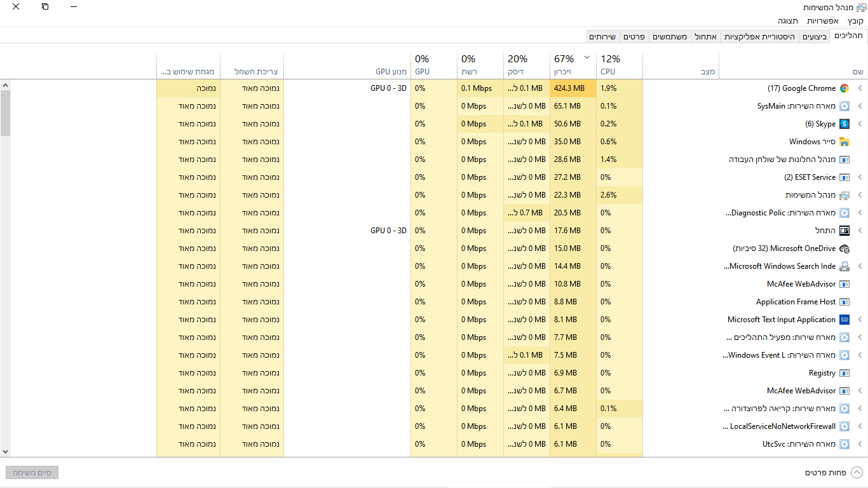Viewport: 868px width, 488px height.
Task: Switch to the Performance (ביצועים) tab
Action: point(815,37)
